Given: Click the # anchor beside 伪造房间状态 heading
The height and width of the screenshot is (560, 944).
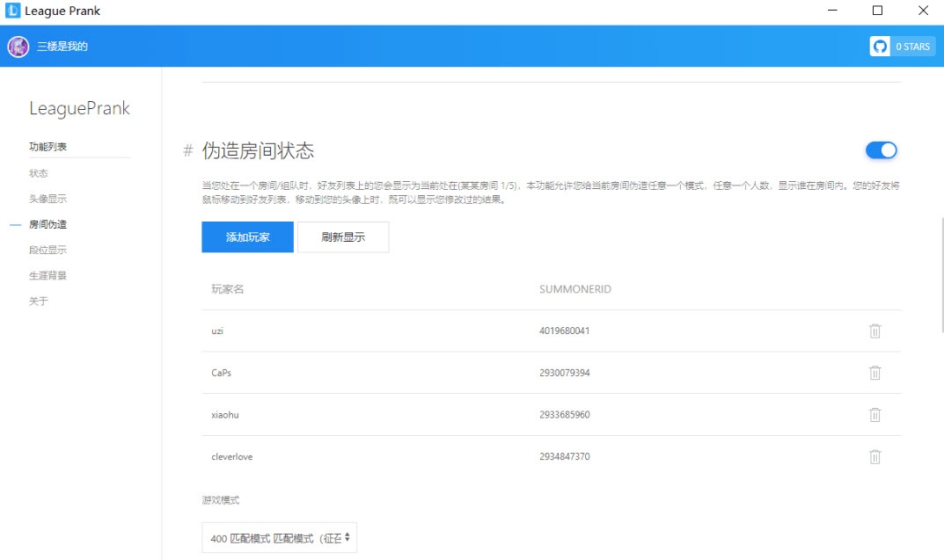Looking at the screenshot, I should pyautogui.click(x=186, y=150).
